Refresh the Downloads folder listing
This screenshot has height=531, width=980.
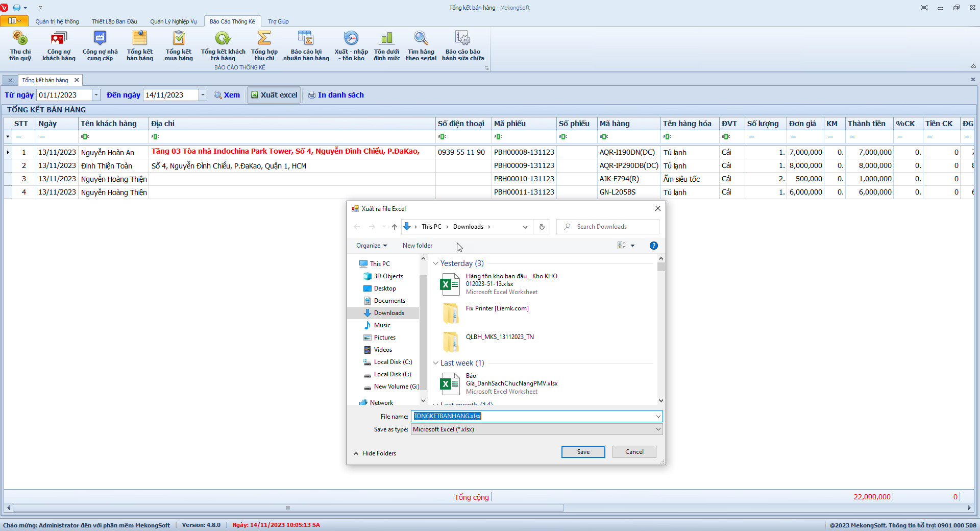tap(542, 227)
